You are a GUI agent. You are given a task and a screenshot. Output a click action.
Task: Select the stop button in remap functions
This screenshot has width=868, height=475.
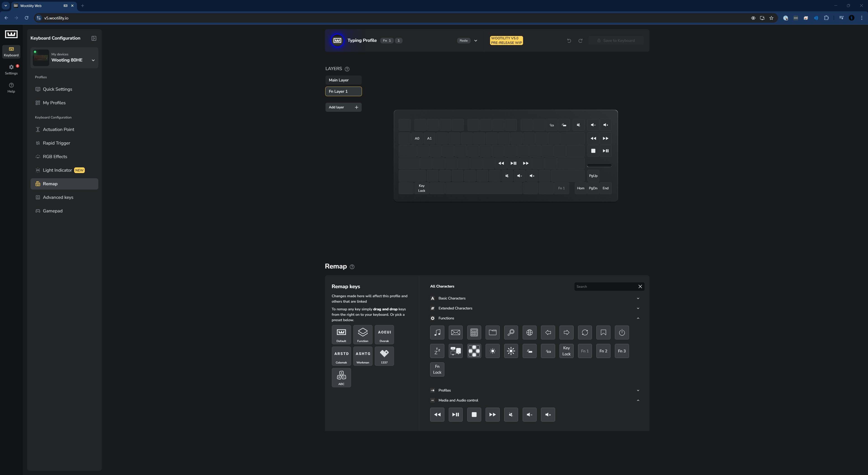point(474,414)
